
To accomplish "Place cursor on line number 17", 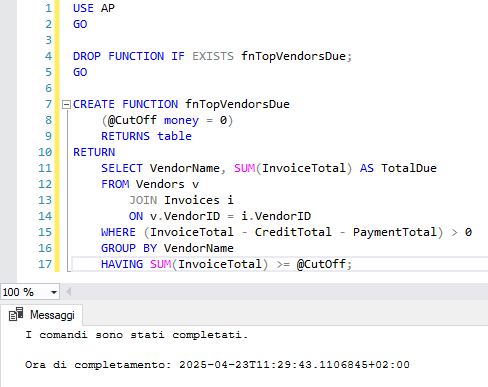I will pos(45,264).
